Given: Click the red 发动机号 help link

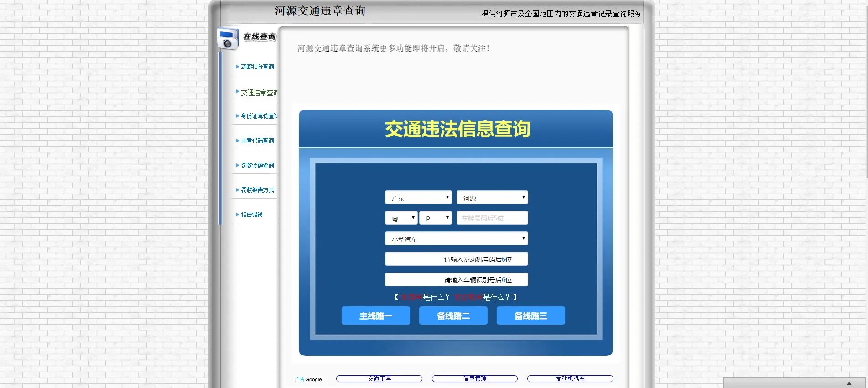Looking at the screenshot, I should point(468,297).
